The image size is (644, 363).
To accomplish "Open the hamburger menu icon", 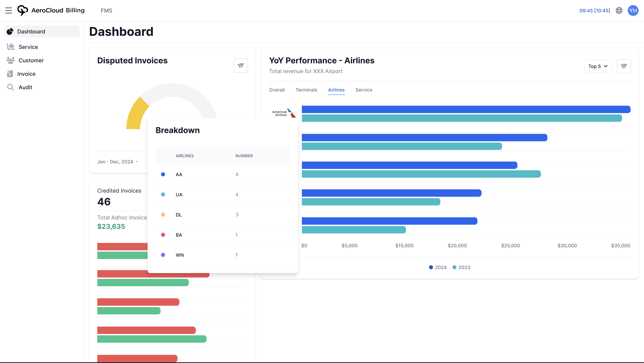I will (x=8, y=11).
